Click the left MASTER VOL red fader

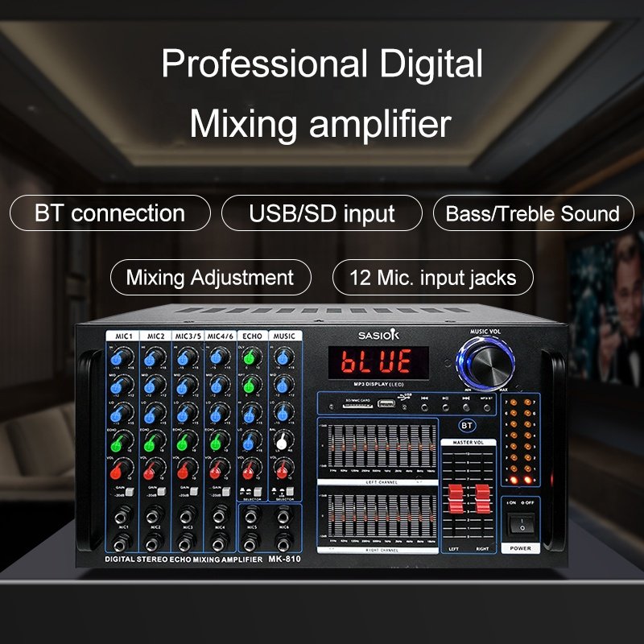[x=456, y=498]
